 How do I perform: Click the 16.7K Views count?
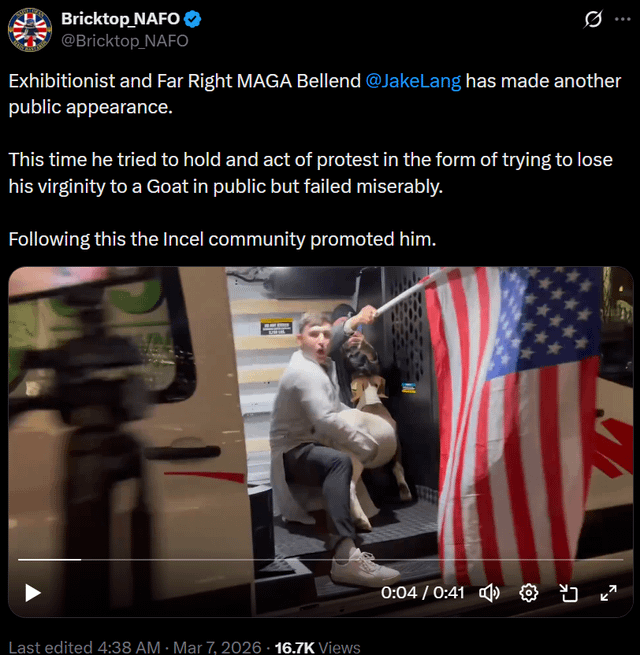click(317, 647)
